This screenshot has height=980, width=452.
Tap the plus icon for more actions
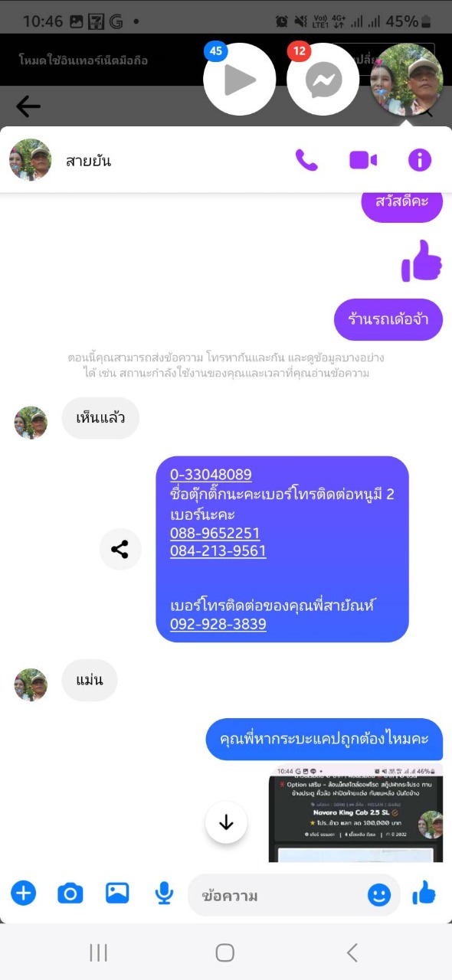[23, 893]
